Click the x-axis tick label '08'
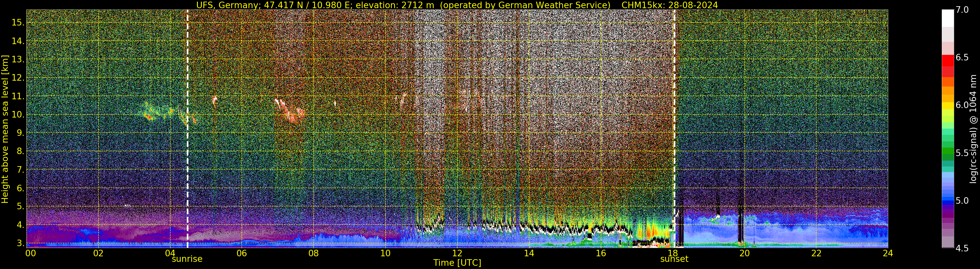 click(313, 253)
